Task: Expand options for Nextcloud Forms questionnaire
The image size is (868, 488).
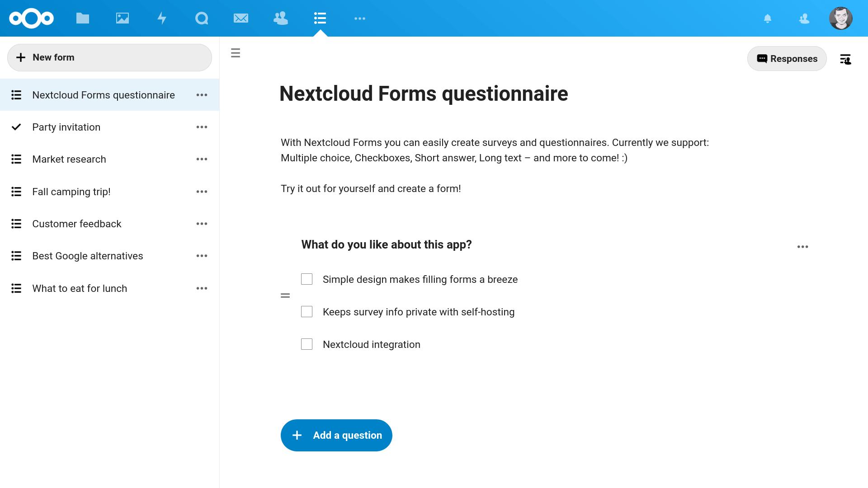Action: 202,95
